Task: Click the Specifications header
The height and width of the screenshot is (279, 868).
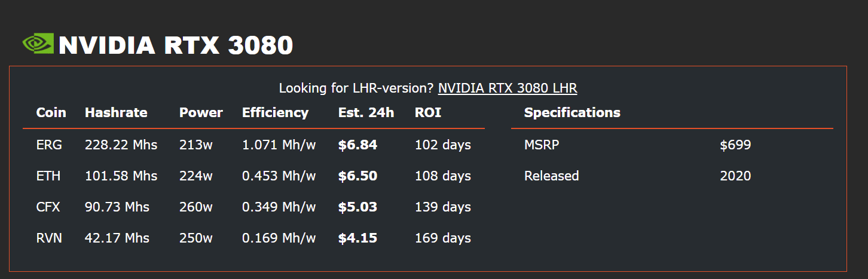Action: (x=572, y=112)
